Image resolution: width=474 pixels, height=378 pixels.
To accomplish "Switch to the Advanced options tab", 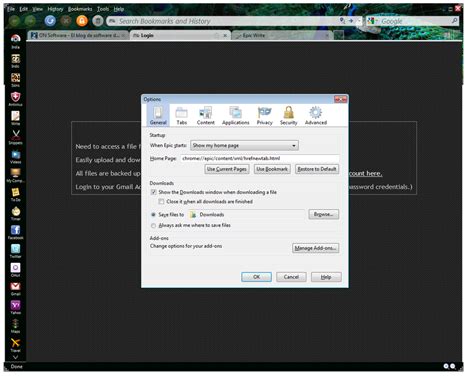I will [316, 116].
